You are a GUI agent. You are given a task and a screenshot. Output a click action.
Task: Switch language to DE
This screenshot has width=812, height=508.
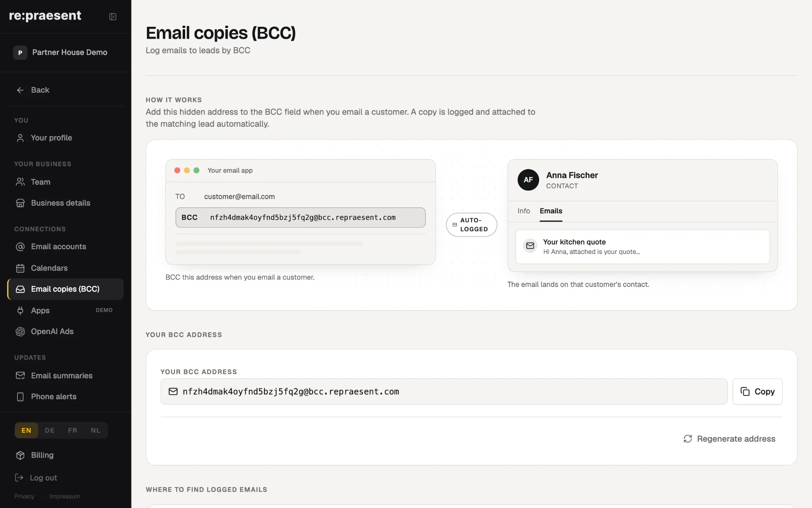coord(50,430)
